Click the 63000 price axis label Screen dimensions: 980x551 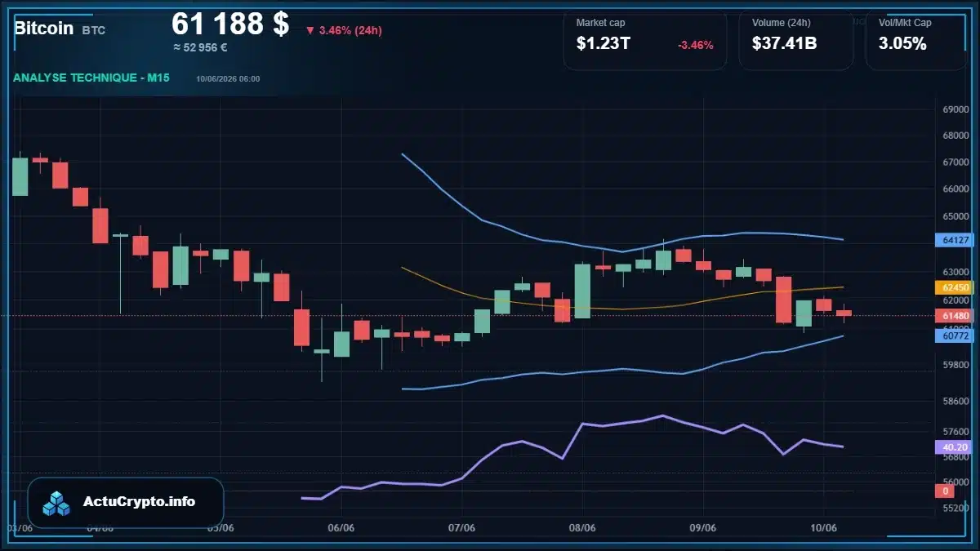(955, 272)
